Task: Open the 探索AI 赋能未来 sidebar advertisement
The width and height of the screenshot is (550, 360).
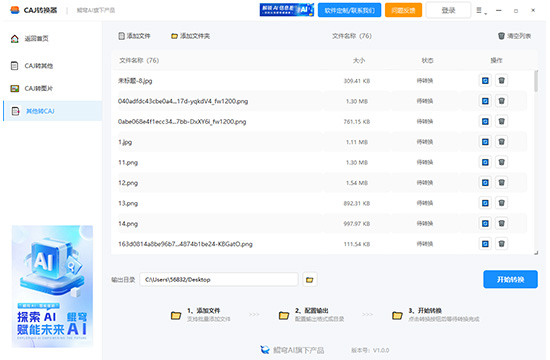Action: 52,286
